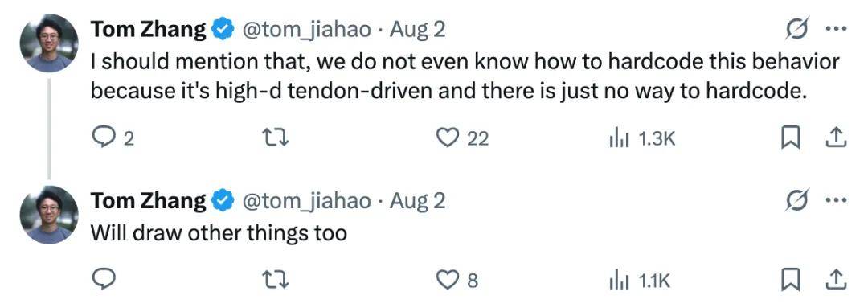Bookmark the second tweet

(791, 281)
